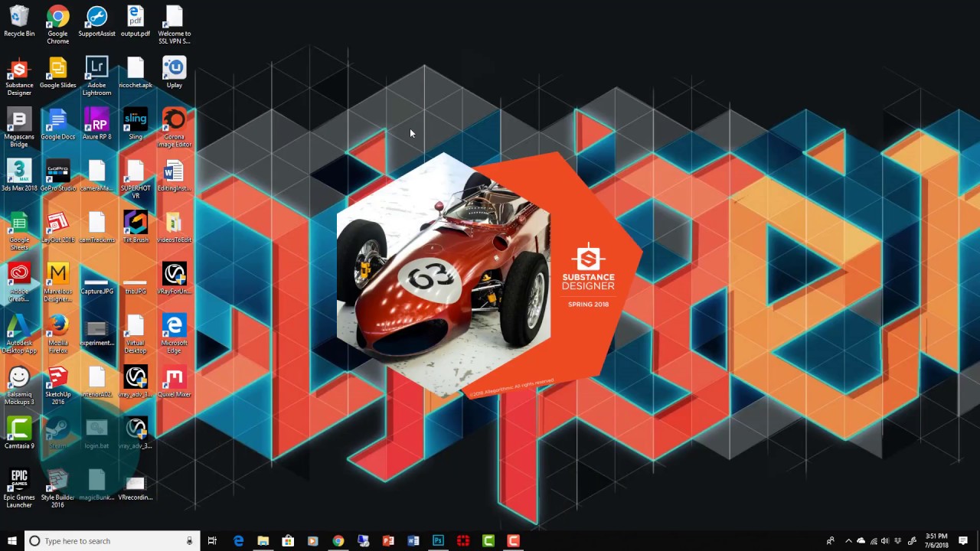This screenshot has width=980, height=551.
Task: Open the Google Slides desktop shortcut
Action: tap(58, 73)
